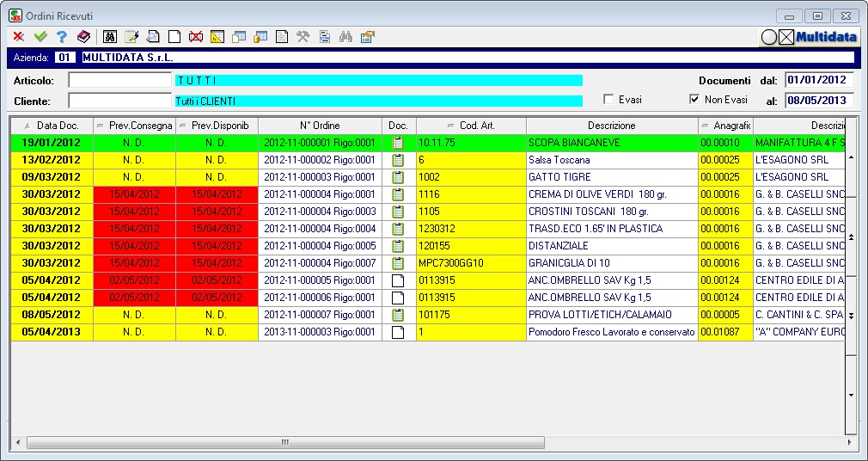Click the cylinder database table icon
This screenshot has width=868, height=461.
pos(260,37)
